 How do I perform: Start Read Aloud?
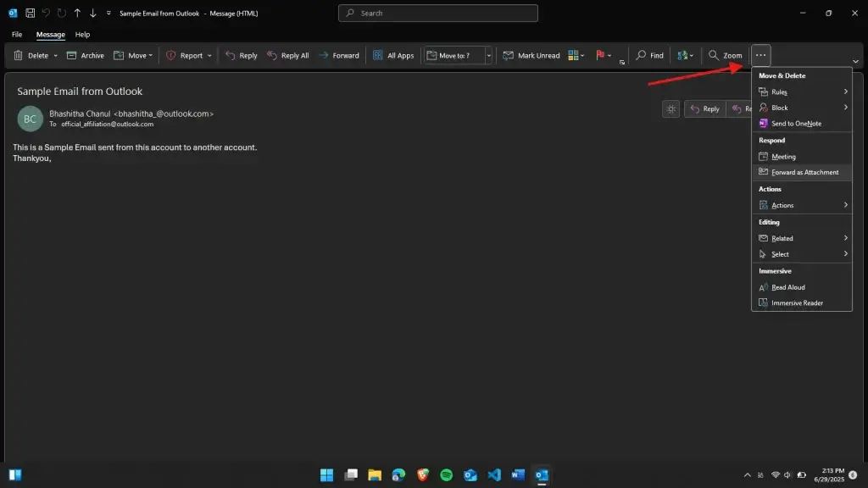point(802,287)
